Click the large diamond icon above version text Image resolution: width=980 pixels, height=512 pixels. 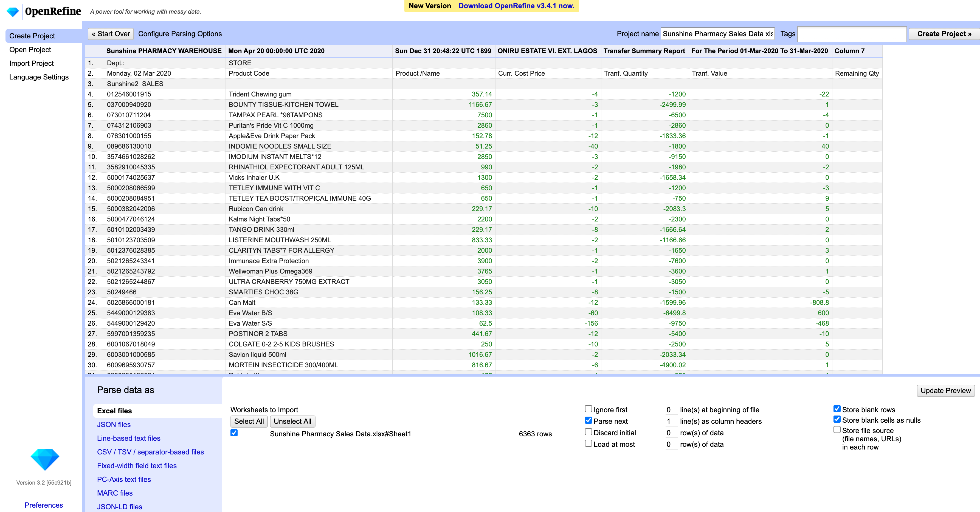(x=44, y=459)
